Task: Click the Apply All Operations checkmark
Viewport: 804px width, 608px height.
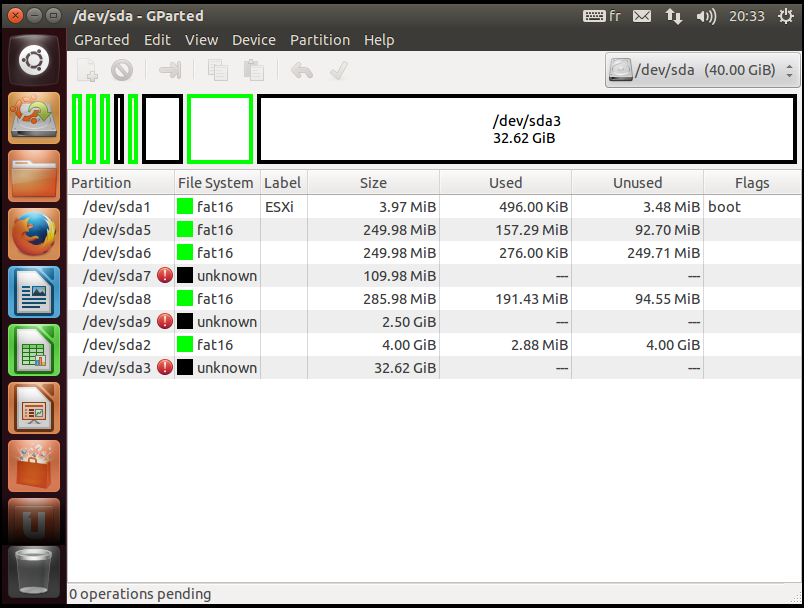Action: (338, 70)
